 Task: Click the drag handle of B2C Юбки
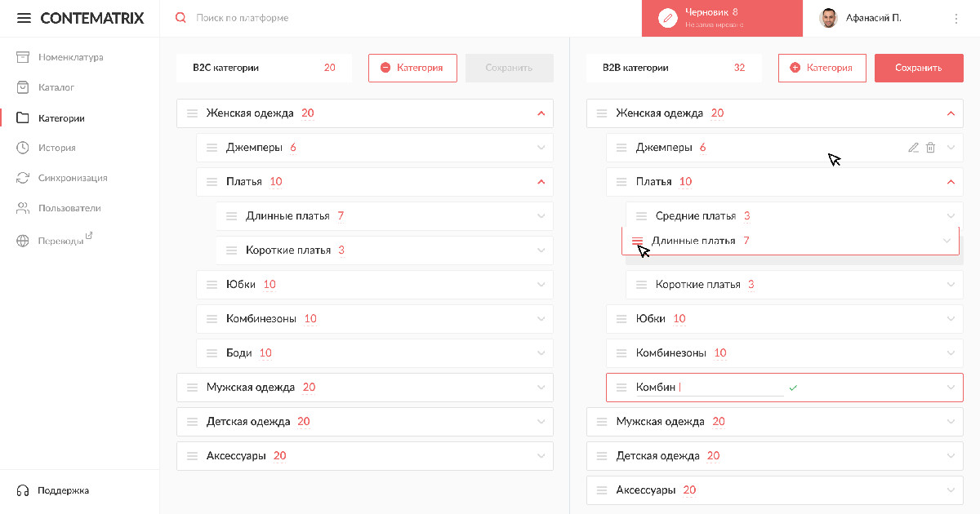pos(212,285)
